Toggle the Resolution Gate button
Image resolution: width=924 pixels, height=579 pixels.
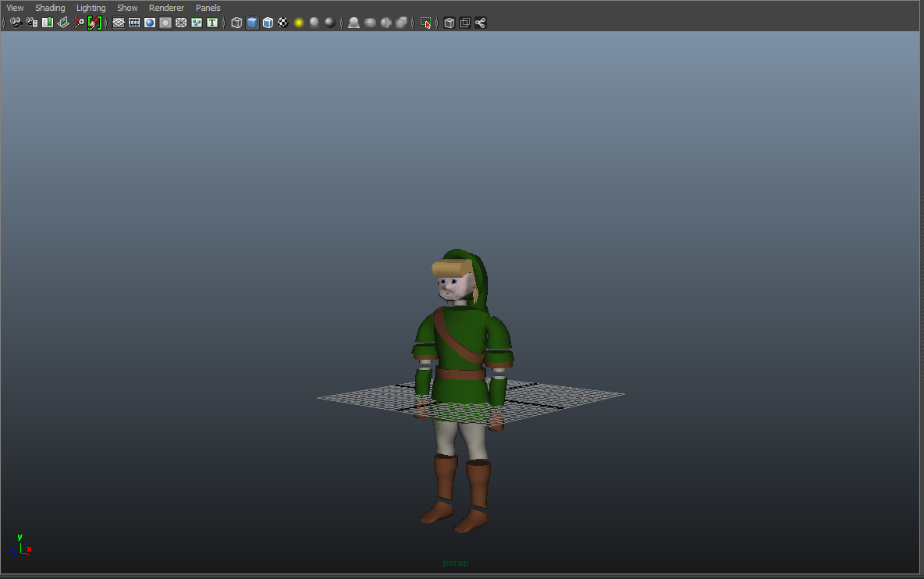[150, 23]
